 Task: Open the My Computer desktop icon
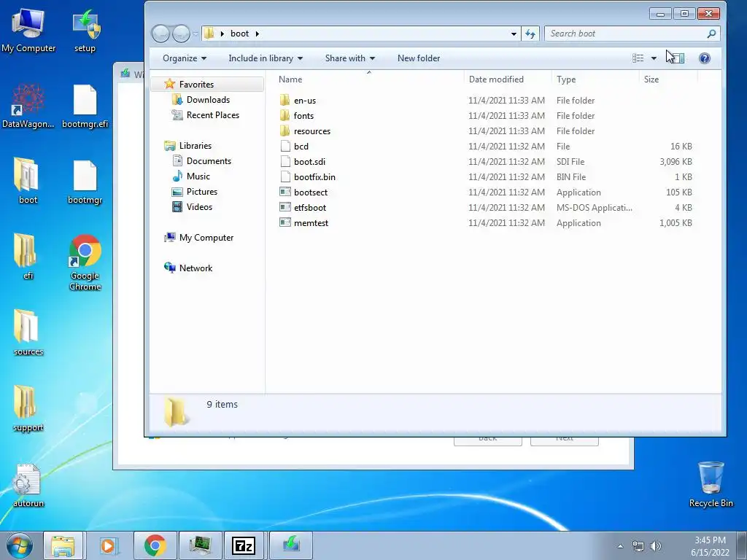(28, 31)
